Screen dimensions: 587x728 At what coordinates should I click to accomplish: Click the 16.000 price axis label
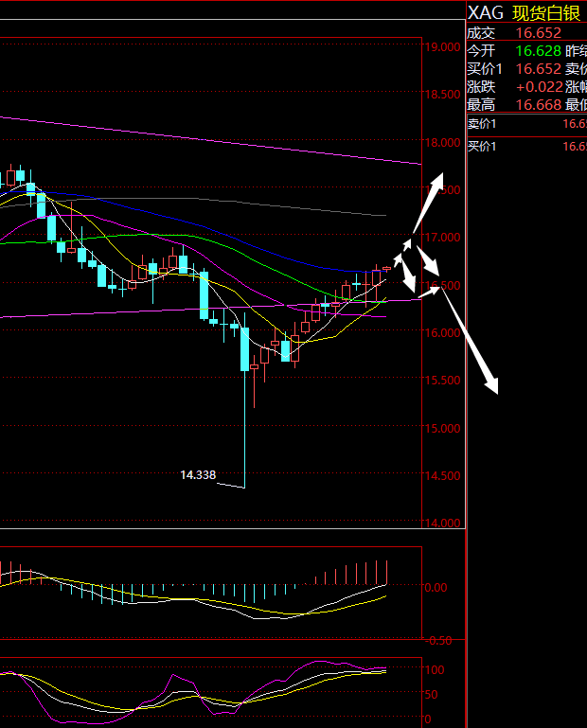[x=442, y=332]
